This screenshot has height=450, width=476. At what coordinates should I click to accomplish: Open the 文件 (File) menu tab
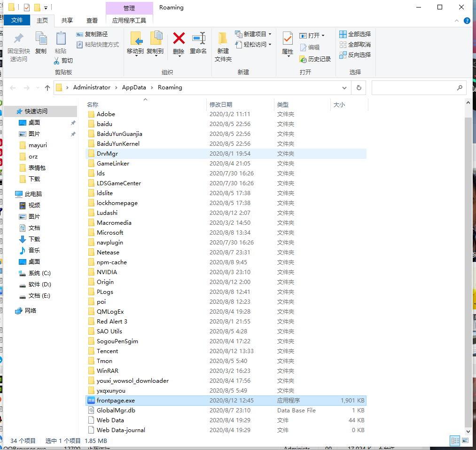click(17, 20)
